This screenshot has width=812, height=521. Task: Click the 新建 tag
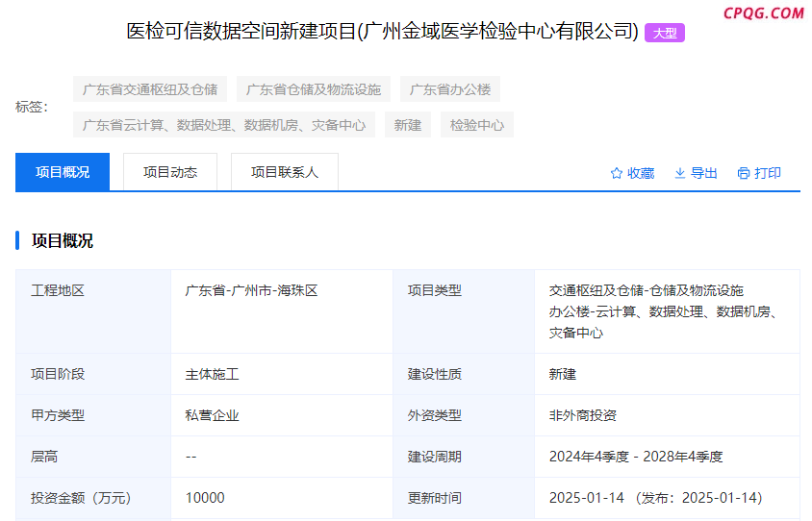pyautogui.click(x=408, y=125)
